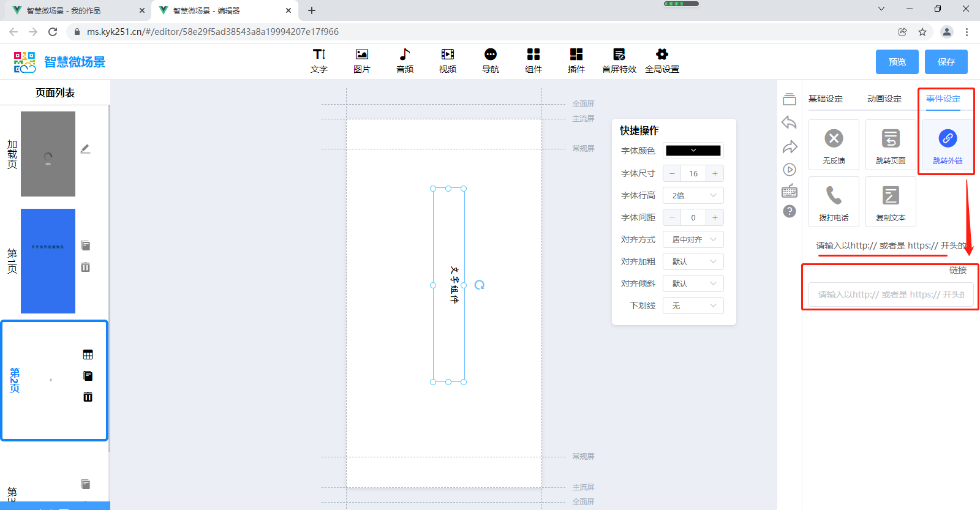Open the 字体颜色 black color swatch

click(x=693, y=151)
